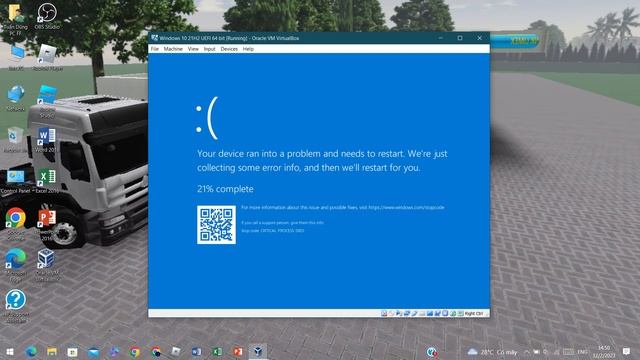Select the Roblox Studio desktop shortcut

tap(47, 101)
